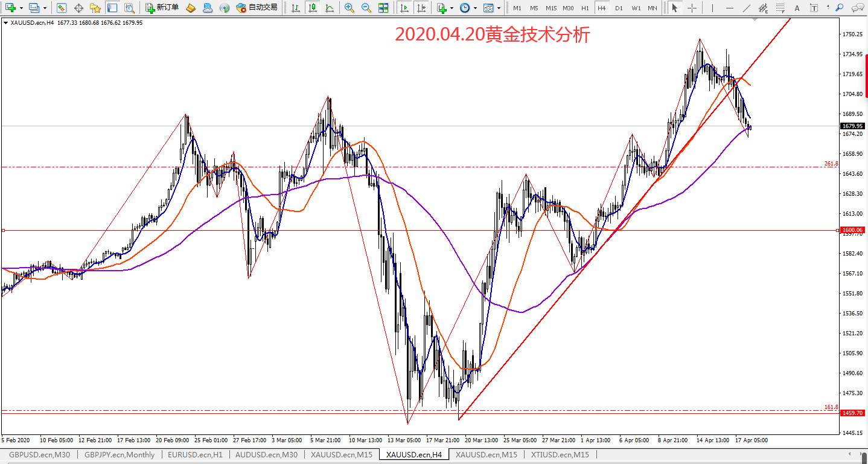The height and width of the screenshot is (464, 868).
Task: Select the W1 timeframe button
Action: coord(636,8)
